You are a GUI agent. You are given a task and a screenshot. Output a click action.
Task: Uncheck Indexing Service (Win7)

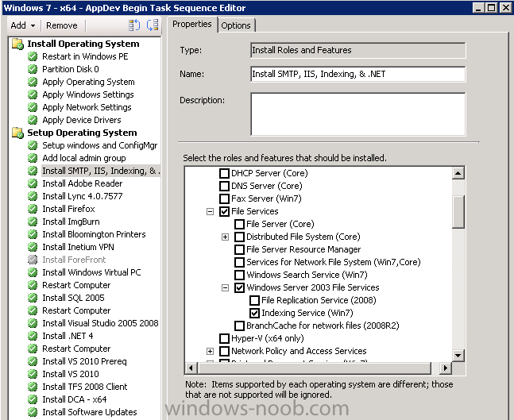coord(254,313)
